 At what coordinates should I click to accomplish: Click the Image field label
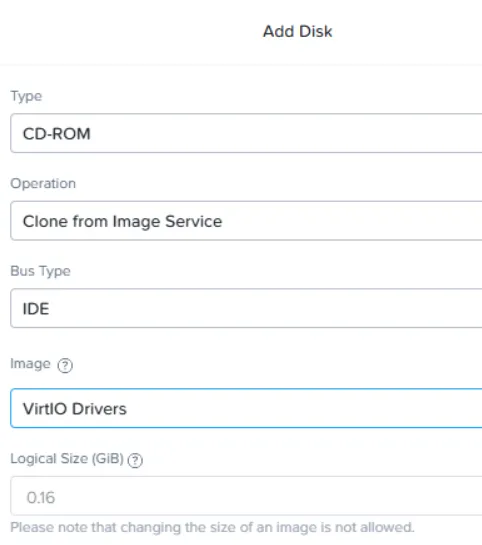(x=31, y=364)
